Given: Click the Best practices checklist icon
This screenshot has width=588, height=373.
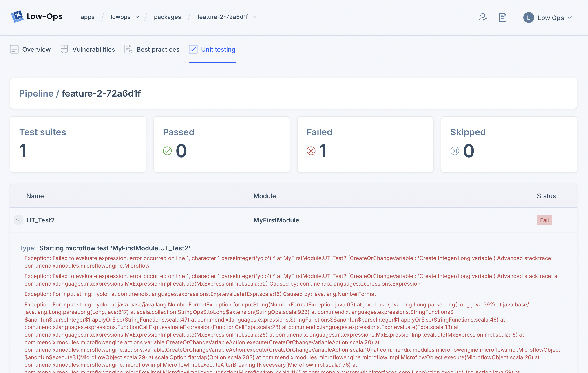Looking at the screenshot, I should [128, 49].
